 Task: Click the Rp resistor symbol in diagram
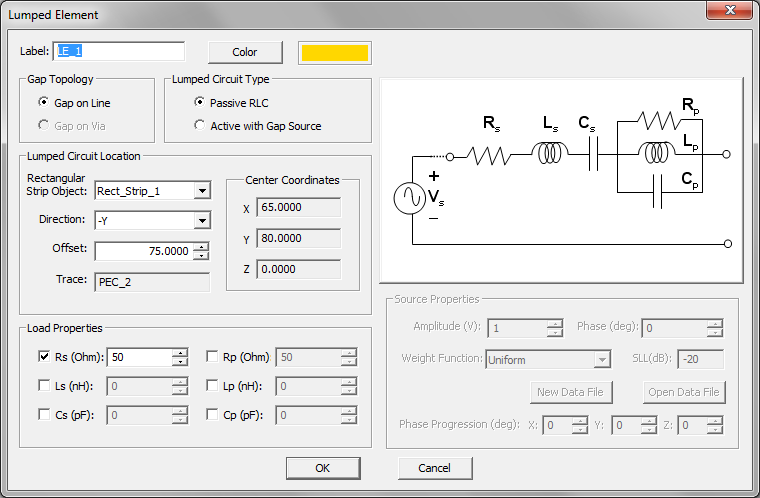[x=659, y=120]
